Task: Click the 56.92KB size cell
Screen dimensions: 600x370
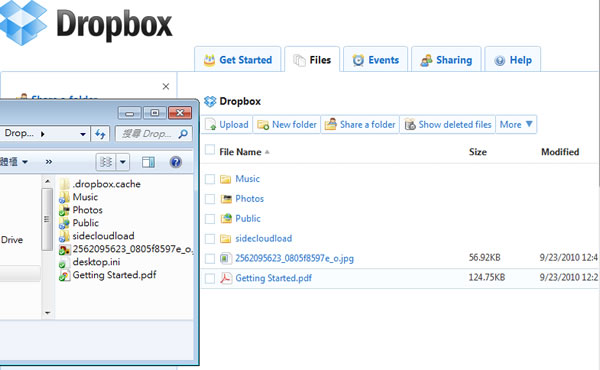Action: [484, 258]
